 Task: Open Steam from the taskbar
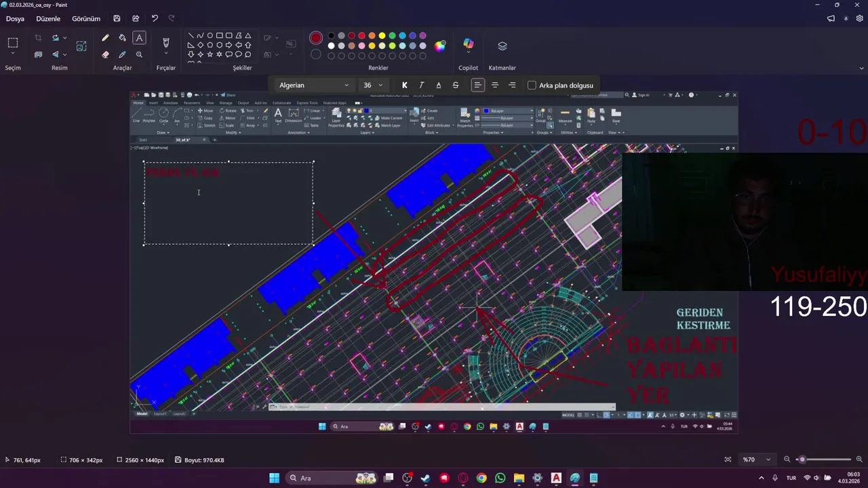tap(425, 478)
